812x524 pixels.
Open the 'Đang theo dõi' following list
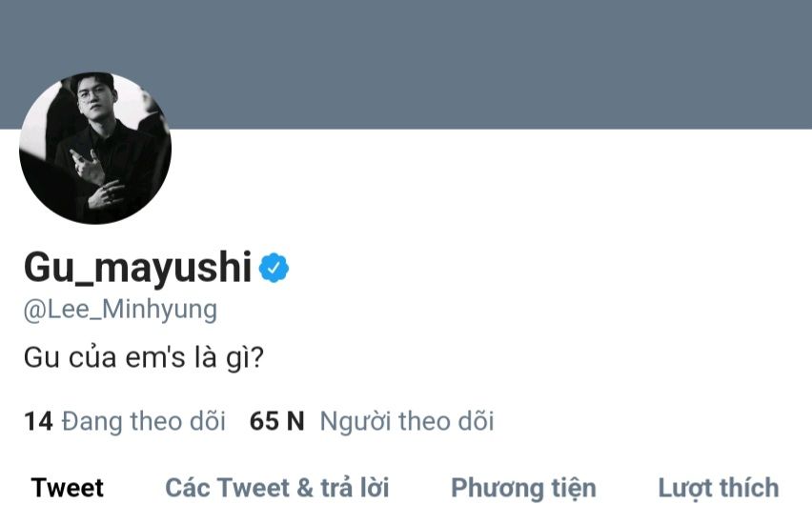pos(144,421)
